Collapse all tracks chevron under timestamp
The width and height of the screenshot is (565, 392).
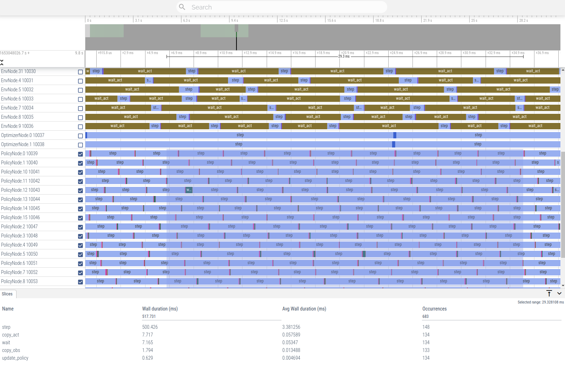[2, 62]
